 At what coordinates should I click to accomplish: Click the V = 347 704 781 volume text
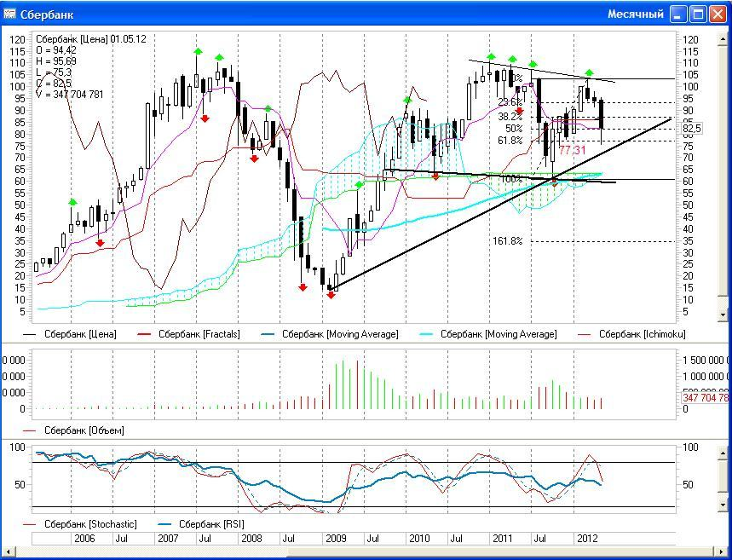click(70, 95)
